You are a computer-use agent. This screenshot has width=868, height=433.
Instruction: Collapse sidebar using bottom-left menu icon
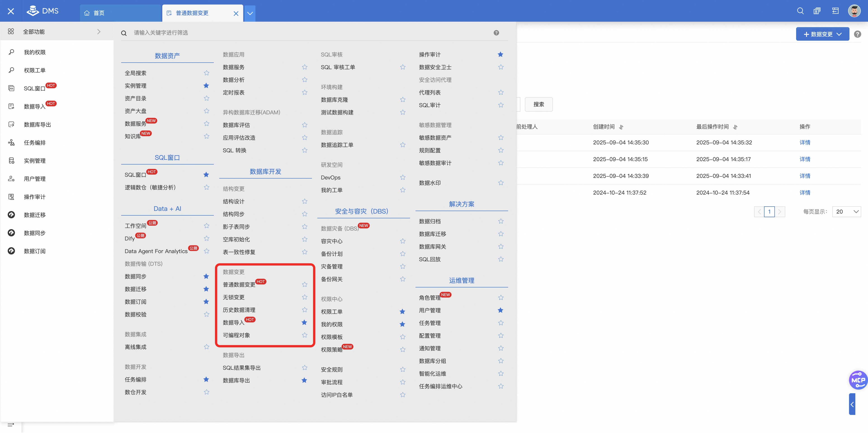pos(11,424)
